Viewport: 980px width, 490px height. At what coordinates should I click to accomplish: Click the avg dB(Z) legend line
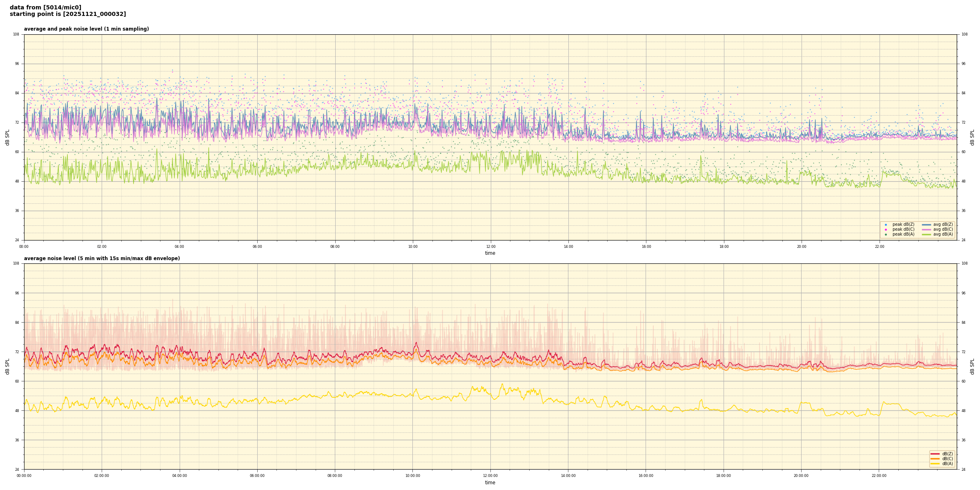click(x=927, y=225)
